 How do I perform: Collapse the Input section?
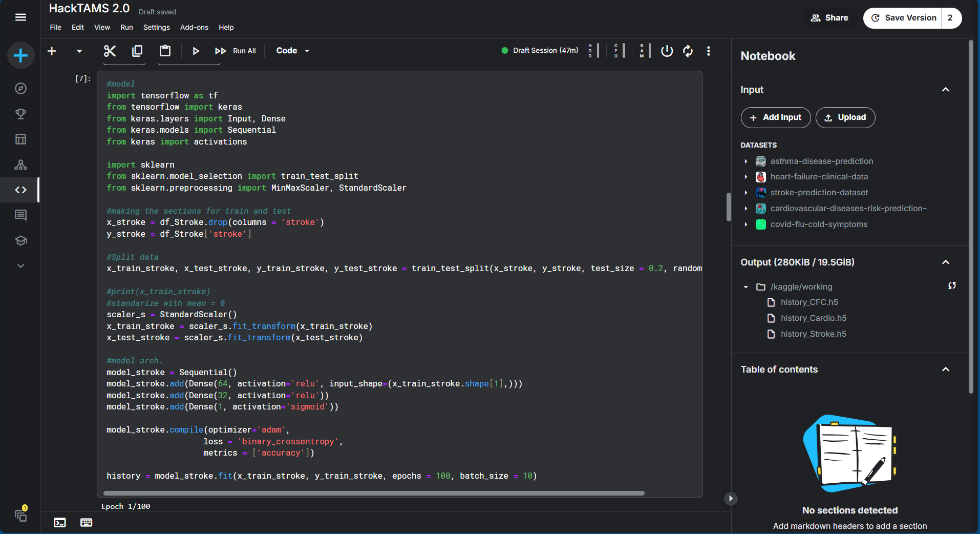(x=945, y=90)
